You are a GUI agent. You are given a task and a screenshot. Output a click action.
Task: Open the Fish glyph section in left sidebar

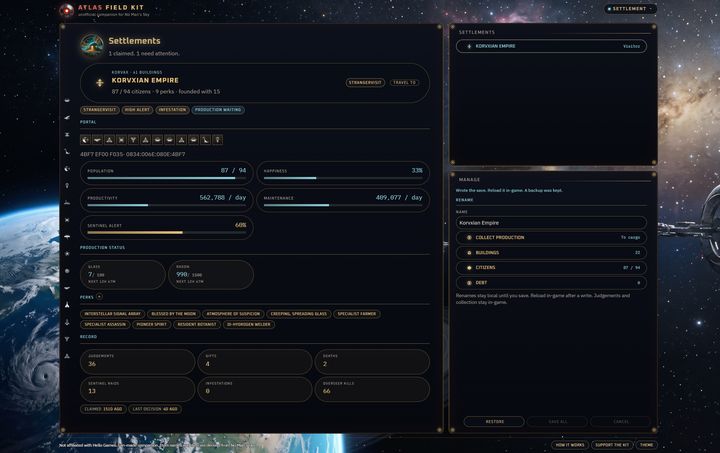click(x=67, y=288)
